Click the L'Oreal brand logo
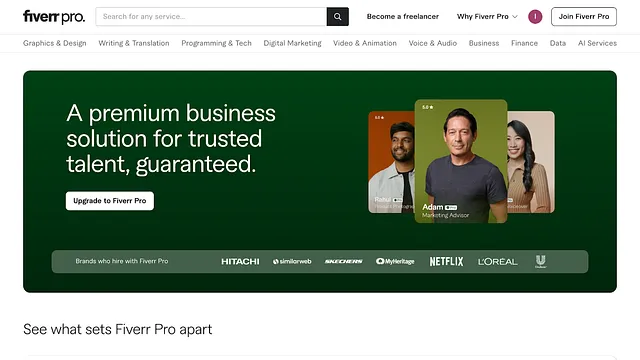The width and height of the screenshot is (640, 360). tap(498, 262)
